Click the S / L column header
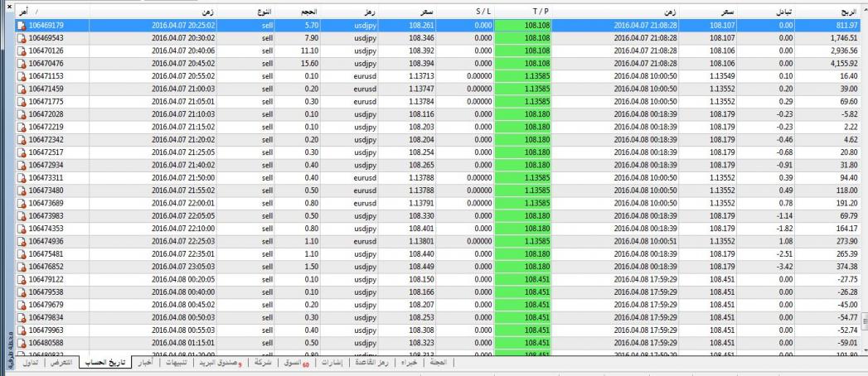Viewport: 868px width, 376px height. (x=464, y=11)
